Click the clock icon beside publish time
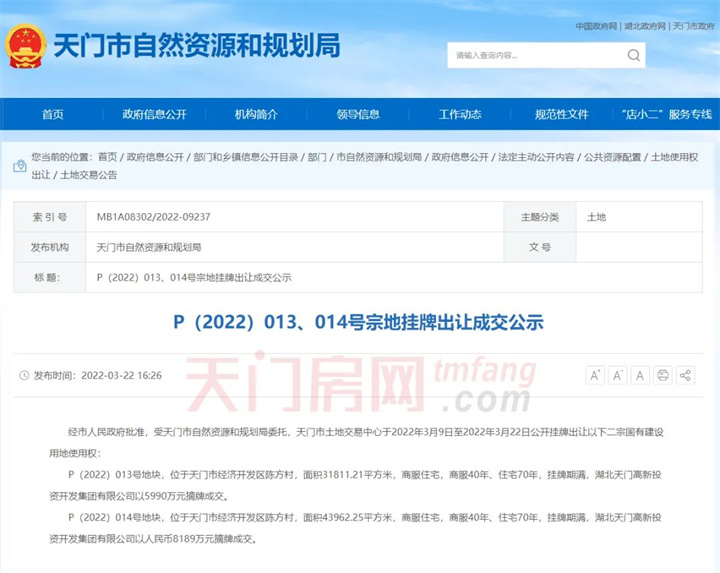 [24, 376]
